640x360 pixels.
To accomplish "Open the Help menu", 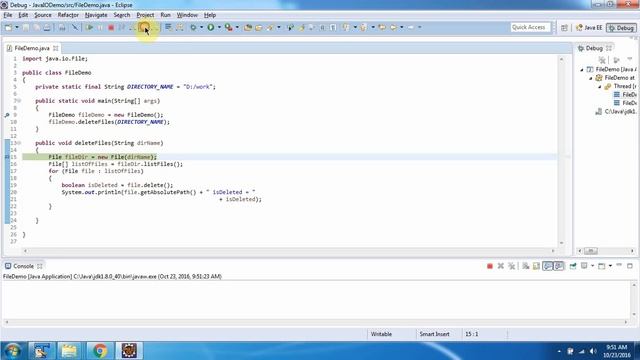I will click(x=210, y=15).
